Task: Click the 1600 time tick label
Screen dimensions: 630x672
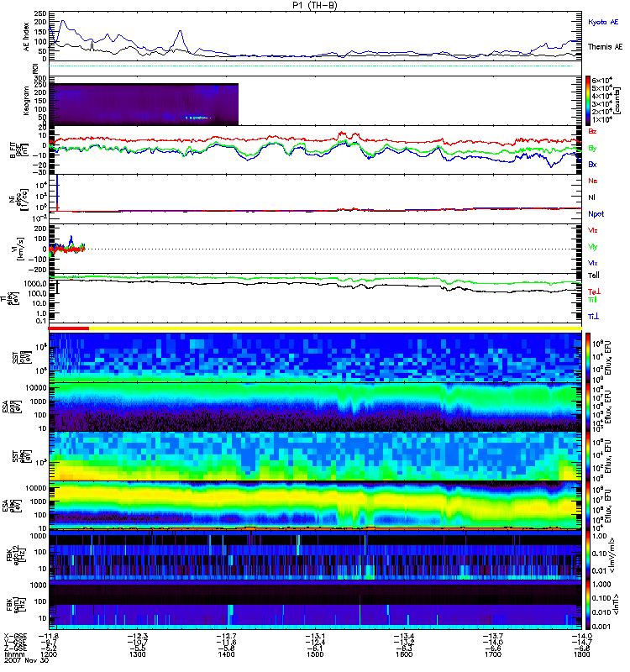Action: (404, 654)
